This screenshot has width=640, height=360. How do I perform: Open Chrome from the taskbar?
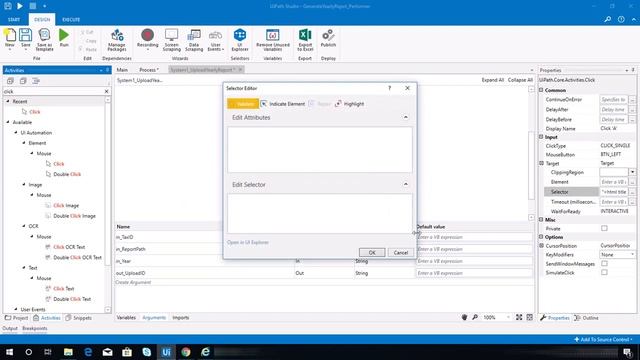pyautogui.click(x=186, y=352)
